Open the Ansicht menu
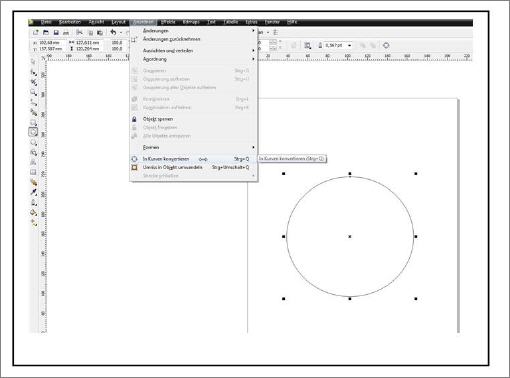The image size is (510, 378). [96, 22]
